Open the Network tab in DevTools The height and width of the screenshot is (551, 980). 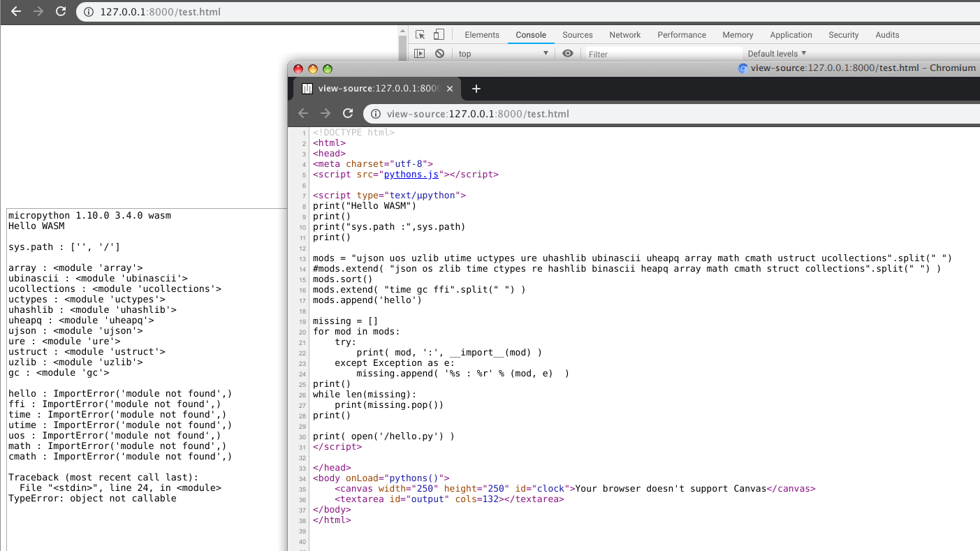pyautogui.click(x=625, y=35)
